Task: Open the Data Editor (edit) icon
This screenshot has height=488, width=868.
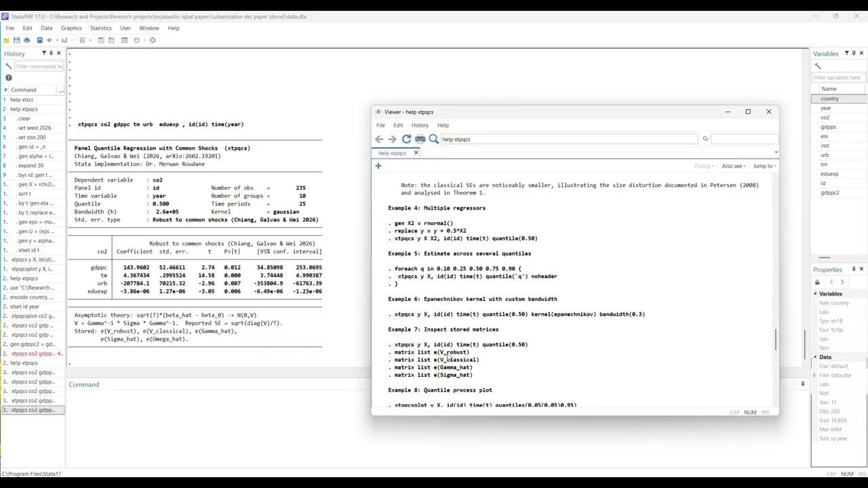Action: pyautogui.click(x=101, y=40)
